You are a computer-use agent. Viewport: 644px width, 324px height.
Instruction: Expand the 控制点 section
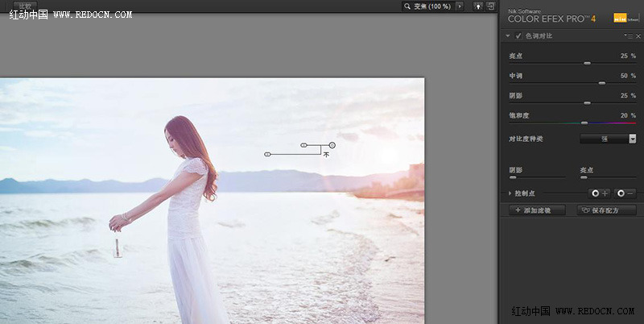tap(510, 193)
